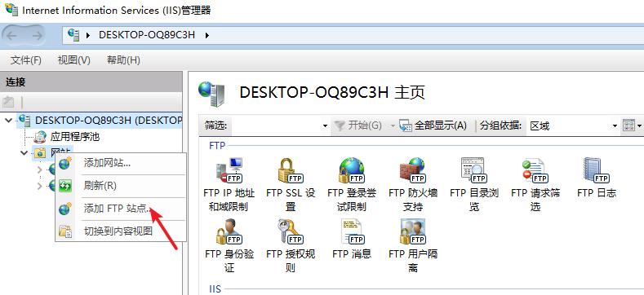The width and height of the screenshot is (644, 295).
Task: Click the connect icon in 连接 toolbar
Action: point(8,102)
